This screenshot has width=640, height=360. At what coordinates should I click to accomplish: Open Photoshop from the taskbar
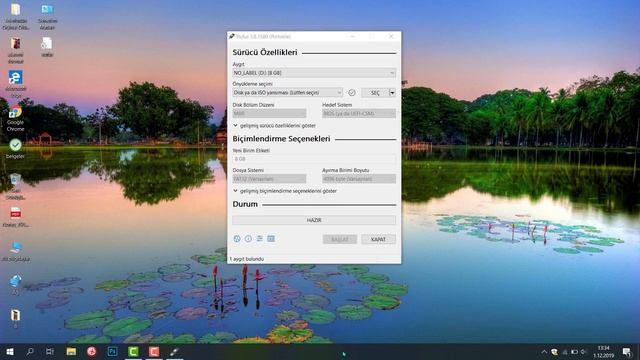click(x=113, y=351)
